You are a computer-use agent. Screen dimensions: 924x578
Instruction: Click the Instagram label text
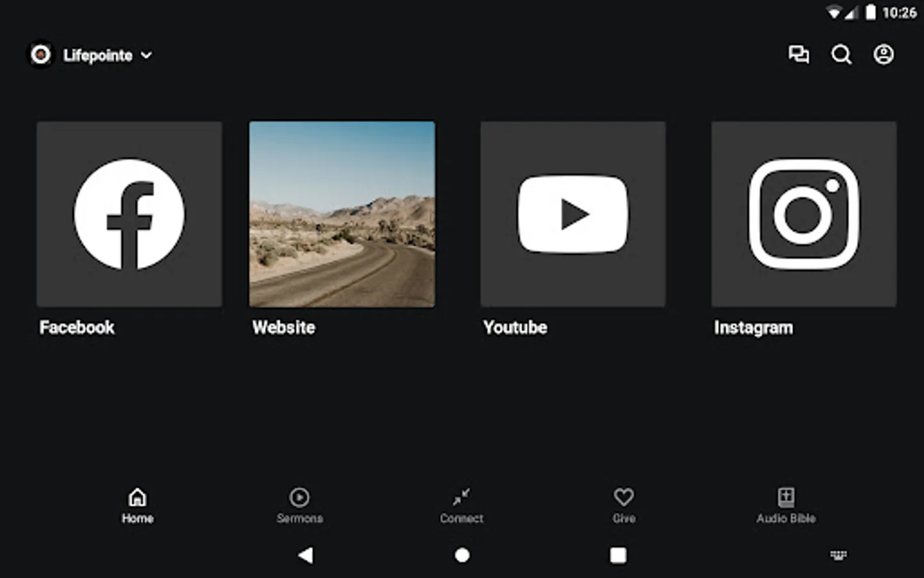pyautogui.click(x=753, y=328)
